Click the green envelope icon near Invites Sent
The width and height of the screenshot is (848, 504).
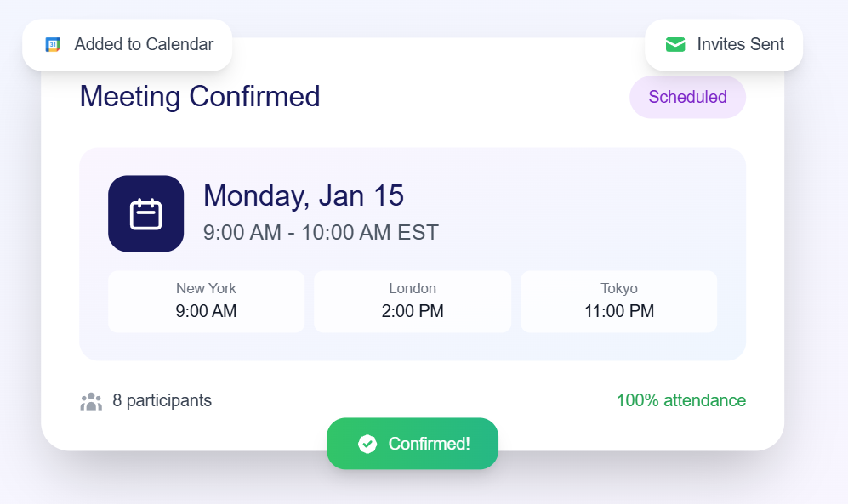(676, 43)
